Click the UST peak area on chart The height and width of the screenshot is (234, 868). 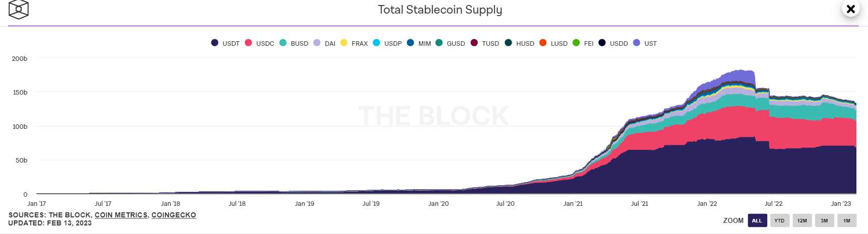(740, 76)
